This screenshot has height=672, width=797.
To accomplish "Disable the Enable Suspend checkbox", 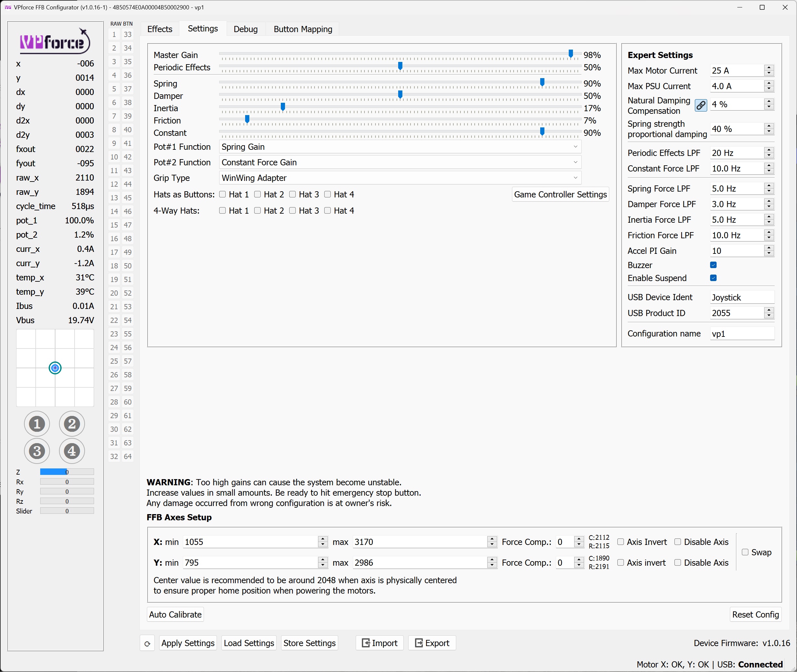I will point(713,278).
